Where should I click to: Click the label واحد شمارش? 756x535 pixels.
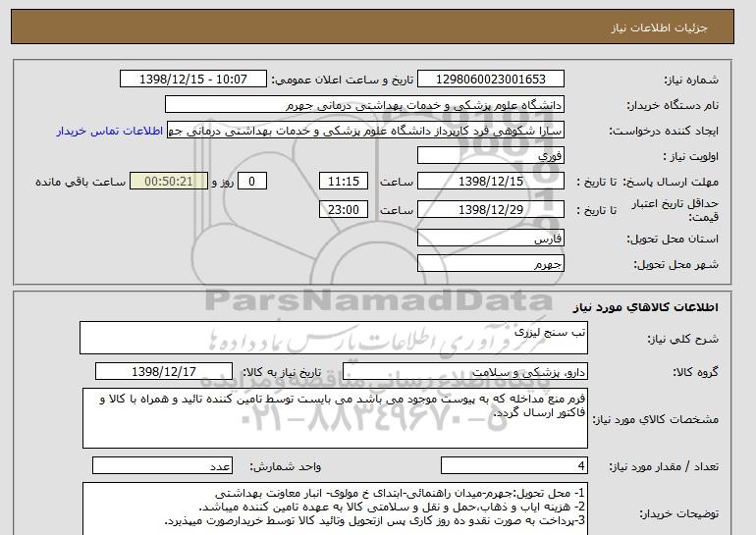click(x=285, y=466)
